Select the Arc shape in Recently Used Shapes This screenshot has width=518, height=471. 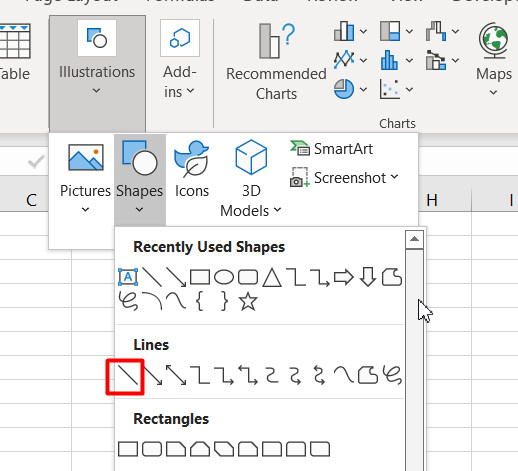coord(152,301)
